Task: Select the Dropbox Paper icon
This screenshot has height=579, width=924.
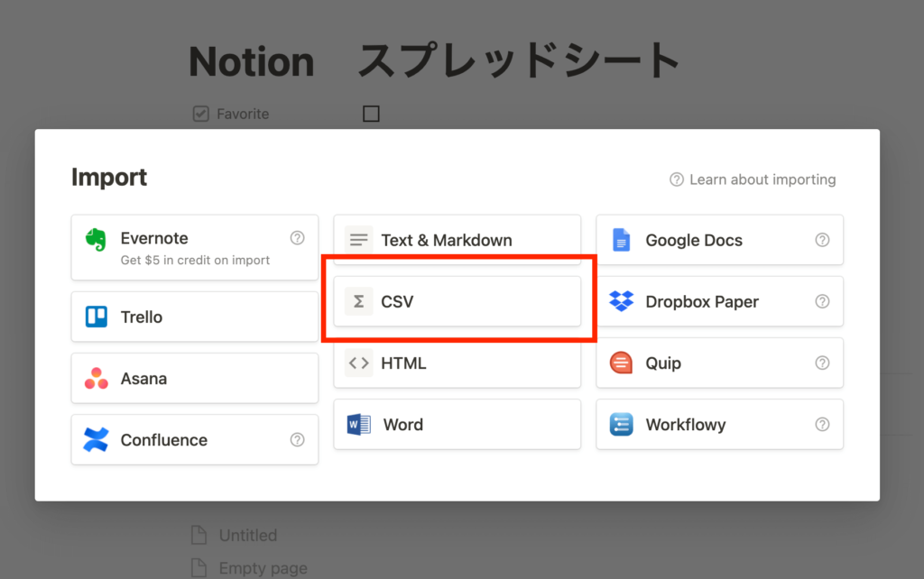Action: point(621,301)
